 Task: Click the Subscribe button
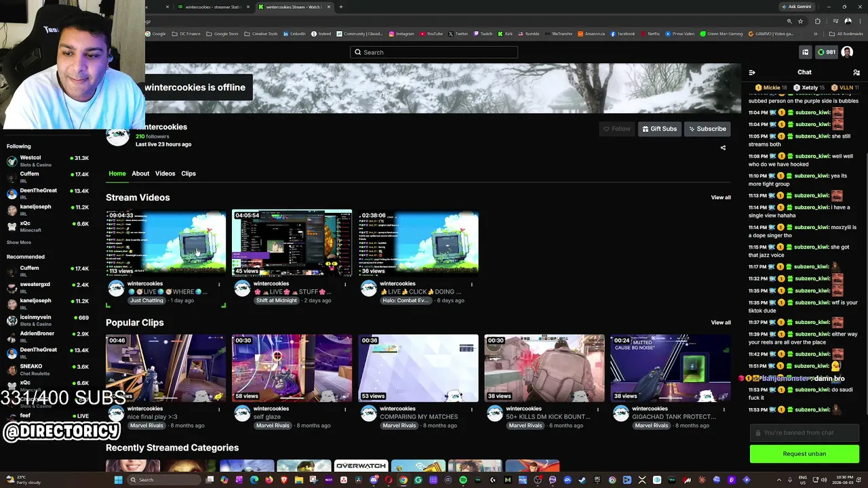707,129
